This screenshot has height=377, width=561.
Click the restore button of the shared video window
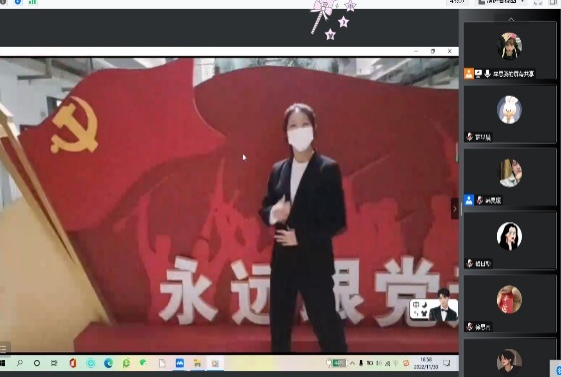(x=433, y=52)
